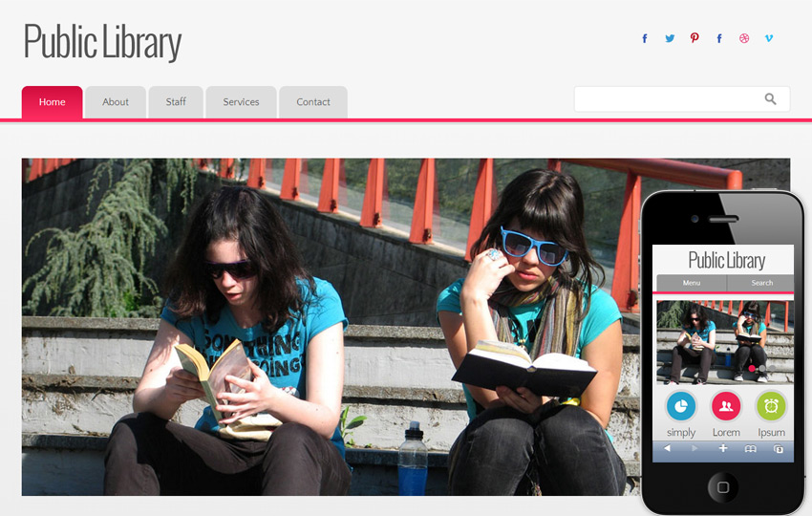
Task: Select the Home tab
Action: (x=52, y=102)
